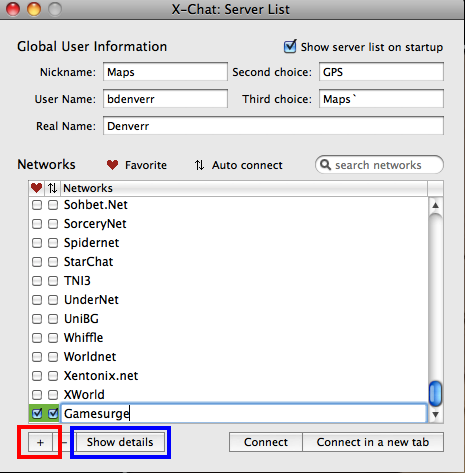Image resolution: width=465 pixels, height=473 pixels.
Task: Select StarChat from the list
Action: [228, 262]
